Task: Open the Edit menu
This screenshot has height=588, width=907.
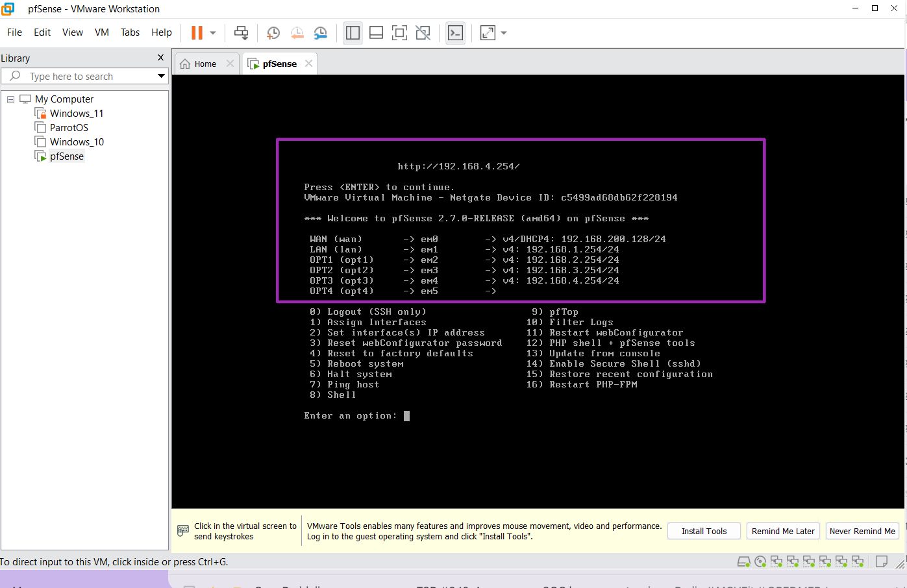Action: tap(42, 32)
